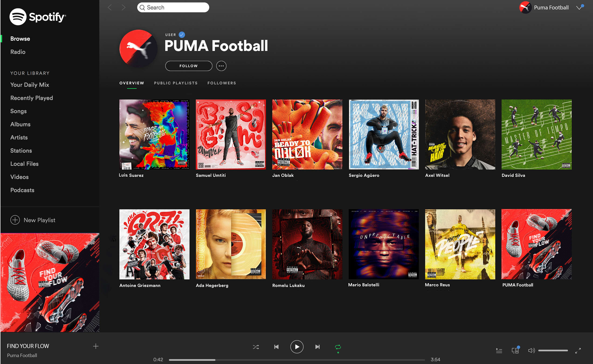Click the Luis Suarez title text
The height and width of the screenshot is (364, 593).
[131, 175]
